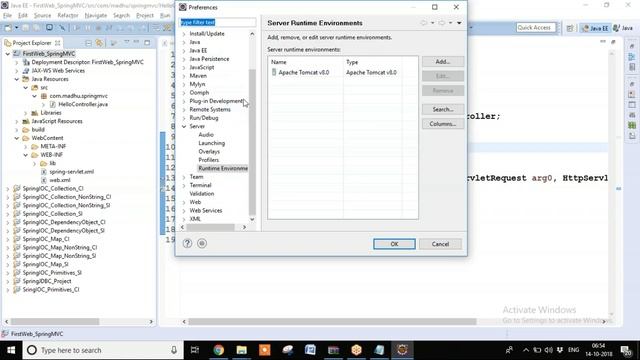The image size is (640, 360).
Task: Click the volume icon in system tray
Action: [x=549, y=350]
